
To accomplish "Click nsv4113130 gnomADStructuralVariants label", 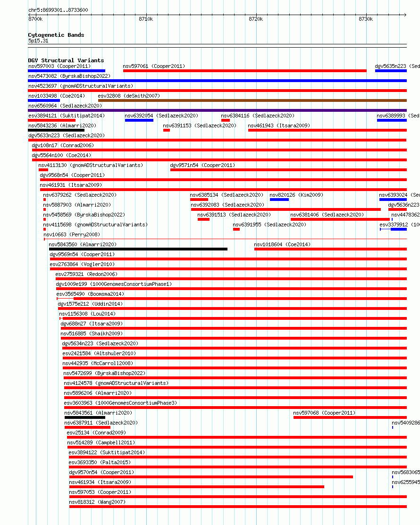I will coord(91,166).
